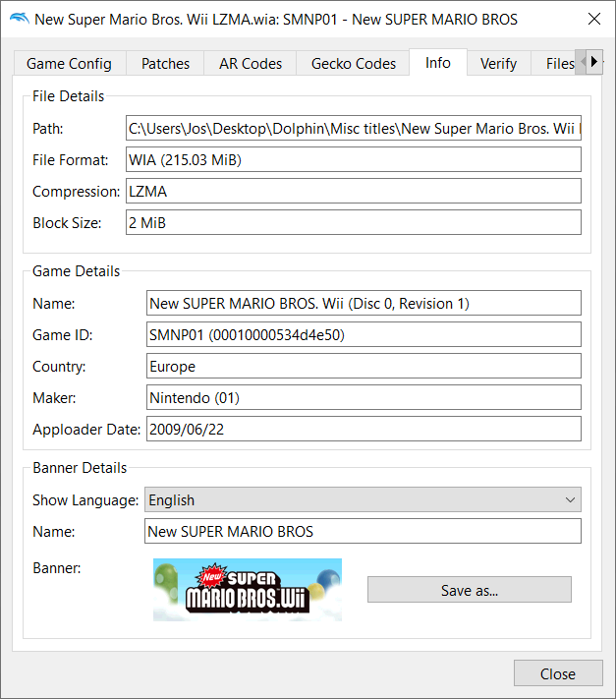Click the 'File Format:' label
The image size is (616, 699).
(71, 160)
